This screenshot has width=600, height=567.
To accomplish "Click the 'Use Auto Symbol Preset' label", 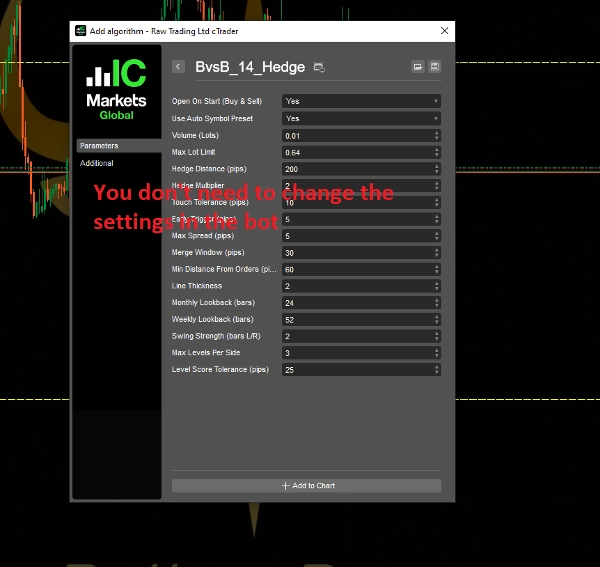I will tap(212, 119).
